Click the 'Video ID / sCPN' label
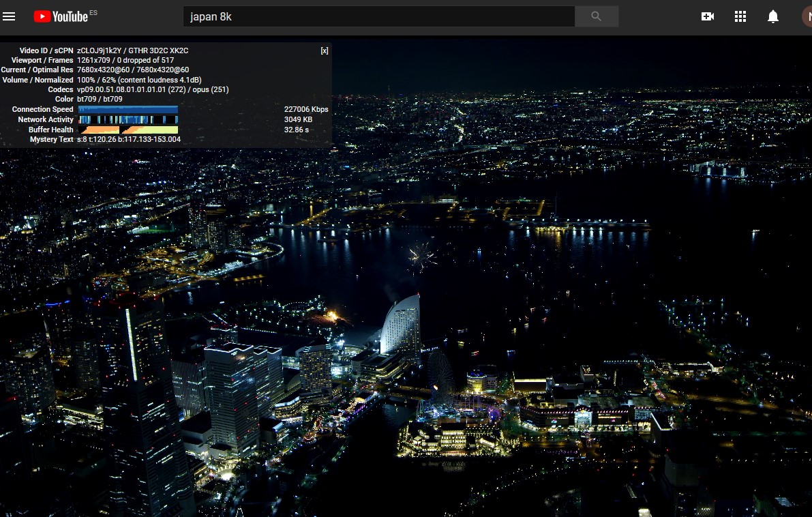The height and width of the screenshot is (517, 812). click(46, 50)
